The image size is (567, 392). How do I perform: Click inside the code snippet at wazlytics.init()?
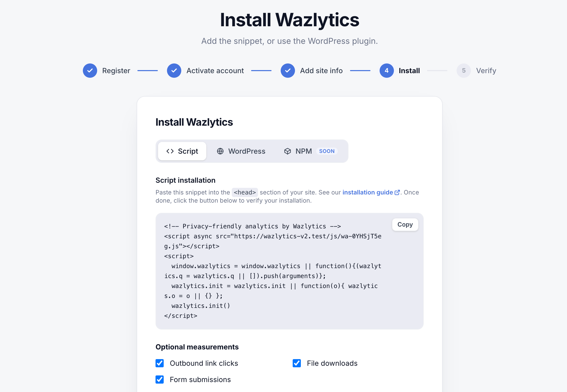tap(201, 306)
